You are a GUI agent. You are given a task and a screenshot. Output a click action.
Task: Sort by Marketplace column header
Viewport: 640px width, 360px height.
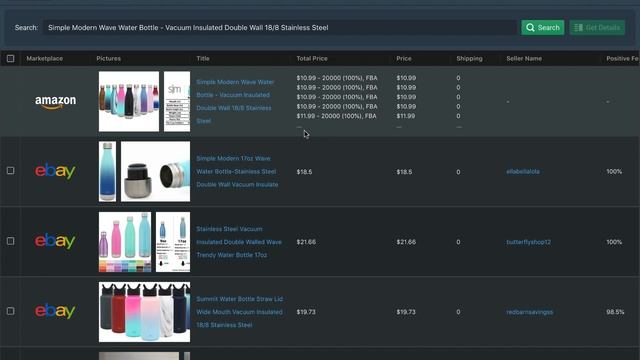44,58
